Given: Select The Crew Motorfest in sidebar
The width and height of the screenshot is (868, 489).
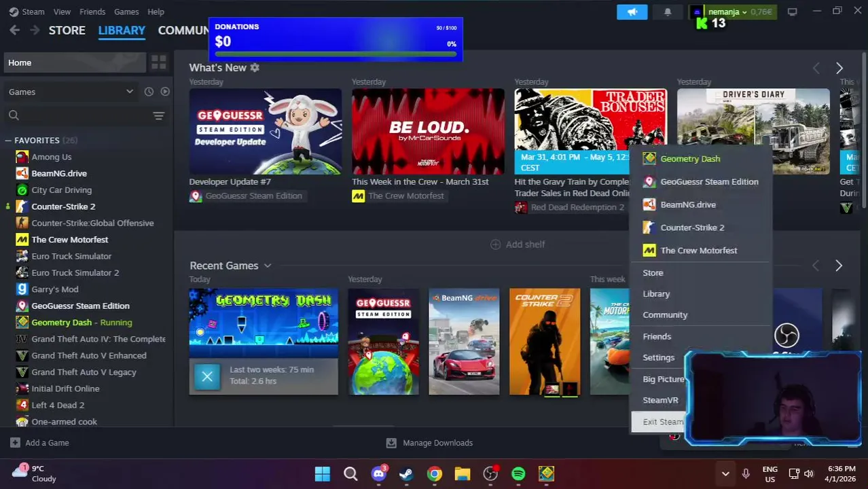Looking at the screenshot, I should tap(69, 240).
